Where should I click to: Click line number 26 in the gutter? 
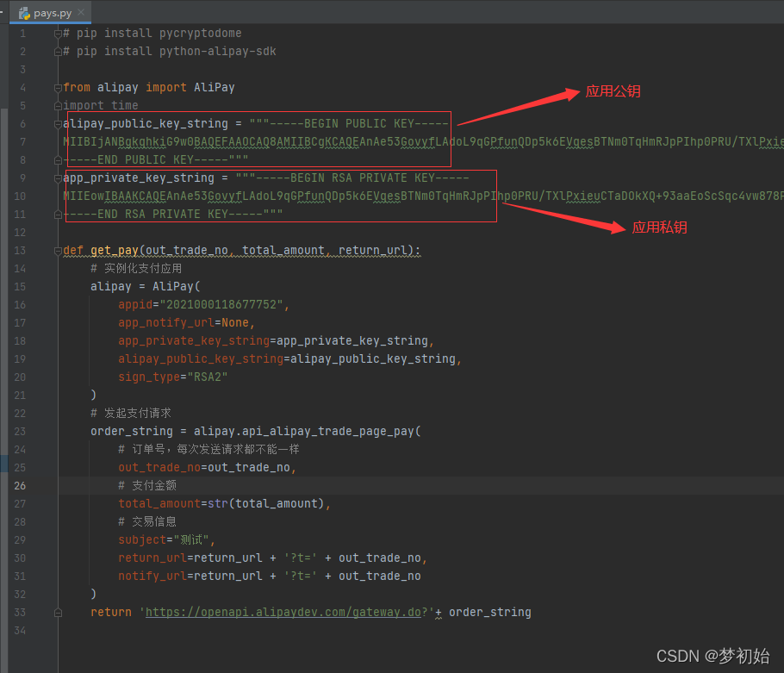[x=20, y=485]
